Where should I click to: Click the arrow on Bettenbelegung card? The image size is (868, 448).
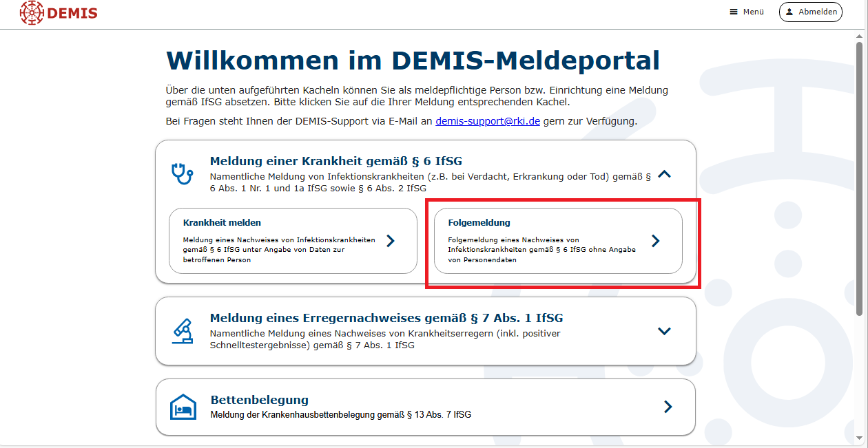pyautogui.click(x=667, y=407)
